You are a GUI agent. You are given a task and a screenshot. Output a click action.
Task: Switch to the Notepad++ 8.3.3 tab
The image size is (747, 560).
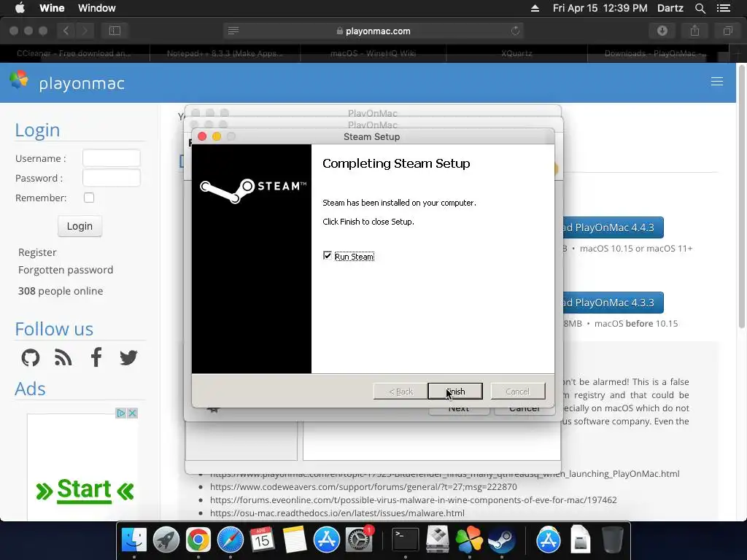coord(225,53)
